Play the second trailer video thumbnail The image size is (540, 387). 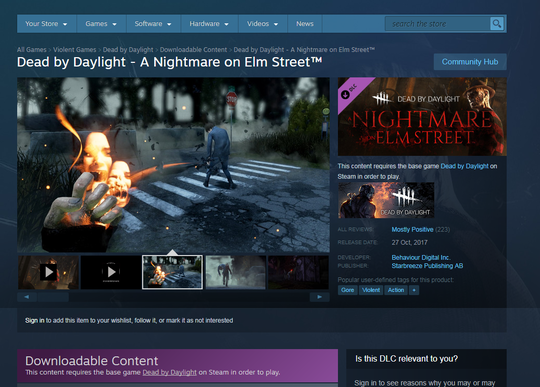[x=111, y=272]
